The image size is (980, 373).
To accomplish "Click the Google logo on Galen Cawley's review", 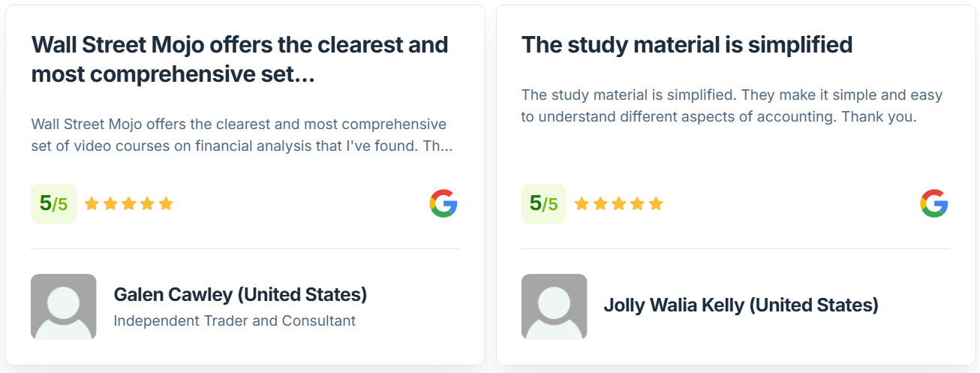I will click(x=443, y=203).
